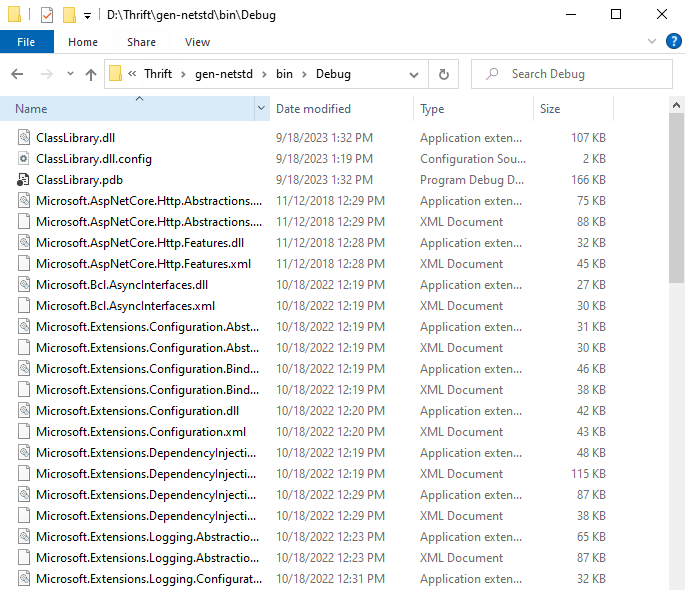
Task: Select the ClassLibrary.pdb file icon
Action: tap(24, 179)
